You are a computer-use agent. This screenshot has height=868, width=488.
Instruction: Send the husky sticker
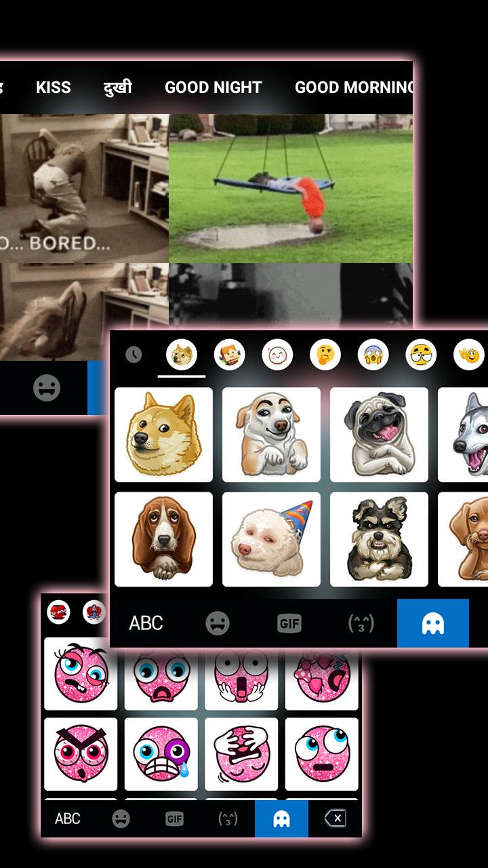(x=463, y=435)
